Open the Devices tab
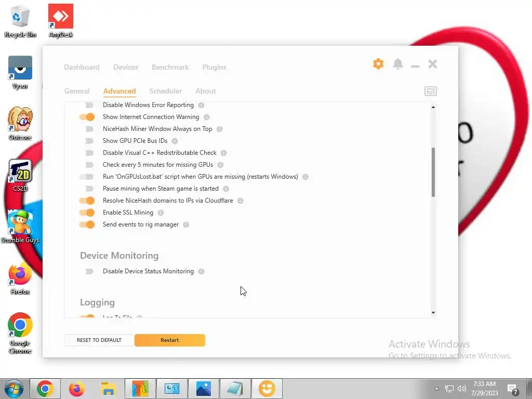Screen dimensions: 532x399 [126, 67]
